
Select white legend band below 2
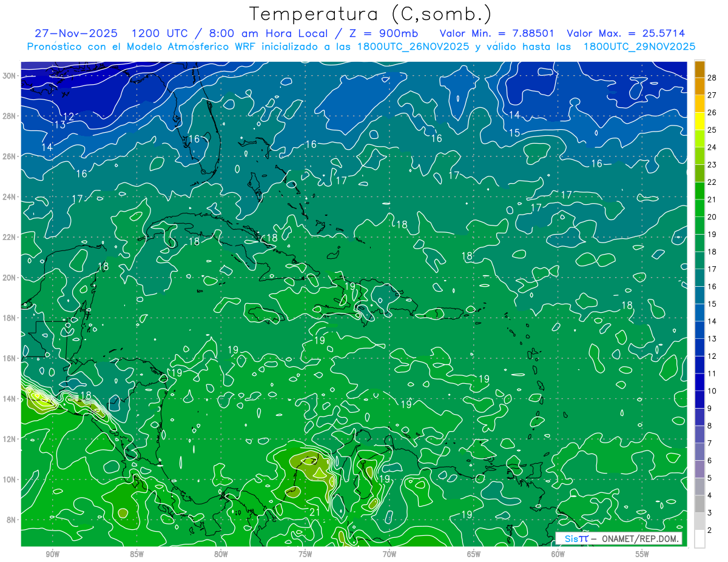click(x=699, y=539)
